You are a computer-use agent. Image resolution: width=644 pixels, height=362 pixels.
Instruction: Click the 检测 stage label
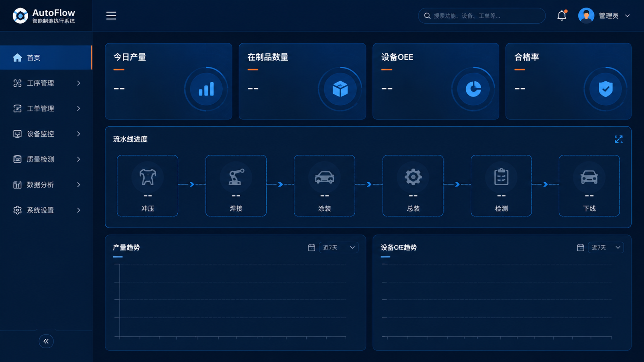click(501, 209)
